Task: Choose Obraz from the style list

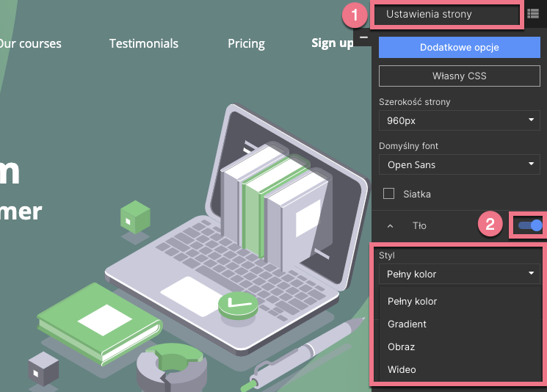Action: click(402, 346)
